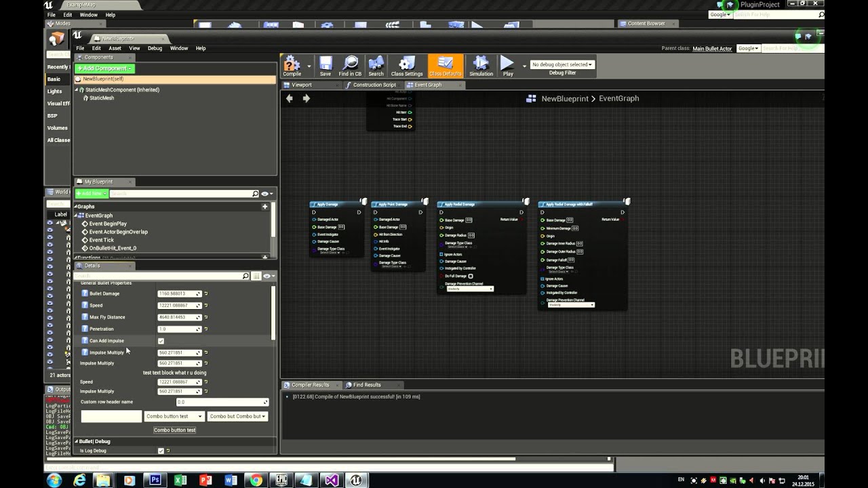The height and width of the screenshot is (488, 868).
Task: Toggle the Is Log Debug checkbox
Action: (161, 451)
